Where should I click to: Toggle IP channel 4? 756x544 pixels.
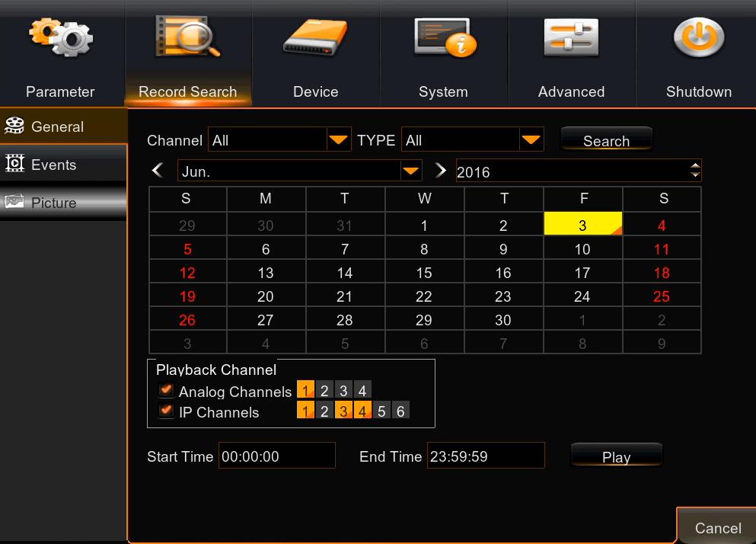click(362, 411)
